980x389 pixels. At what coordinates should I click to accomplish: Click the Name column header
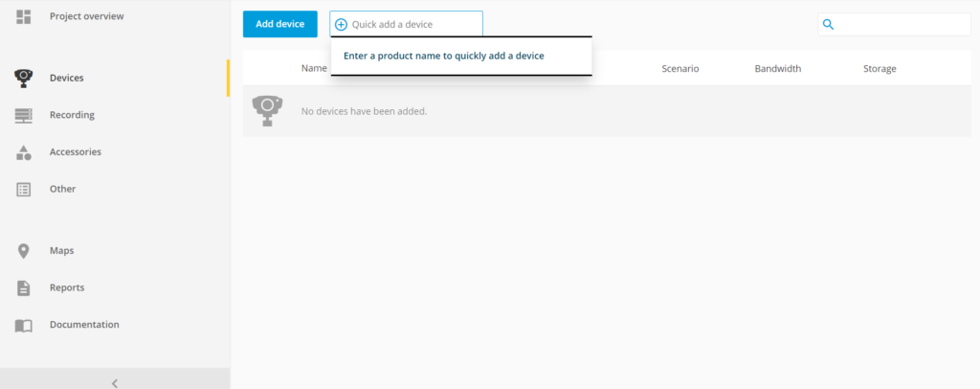(x=314, y=68)
